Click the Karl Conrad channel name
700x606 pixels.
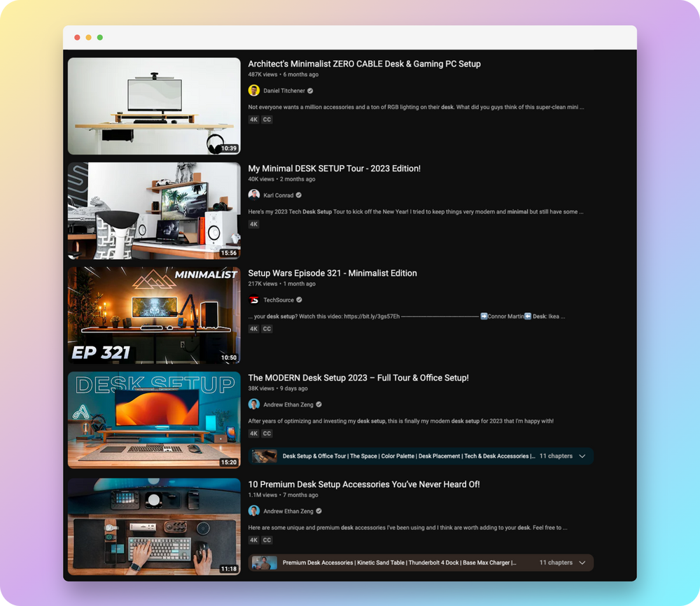(277, 195)
